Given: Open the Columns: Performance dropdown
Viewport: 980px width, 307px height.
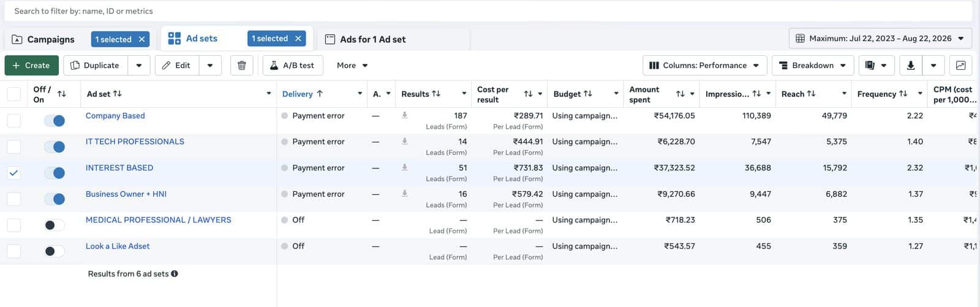Looking at the screenshot, I should [704, 66].
